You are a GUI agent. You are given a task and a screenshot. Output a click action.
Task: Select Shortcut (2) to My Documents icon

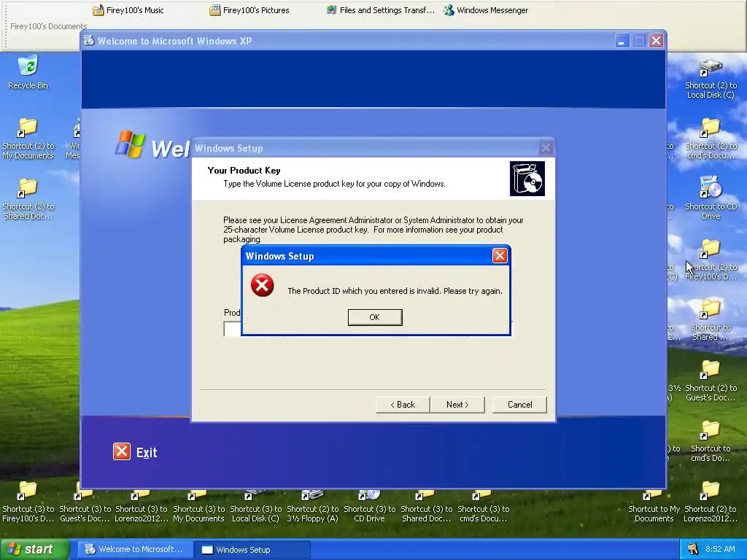click(28, 139)
